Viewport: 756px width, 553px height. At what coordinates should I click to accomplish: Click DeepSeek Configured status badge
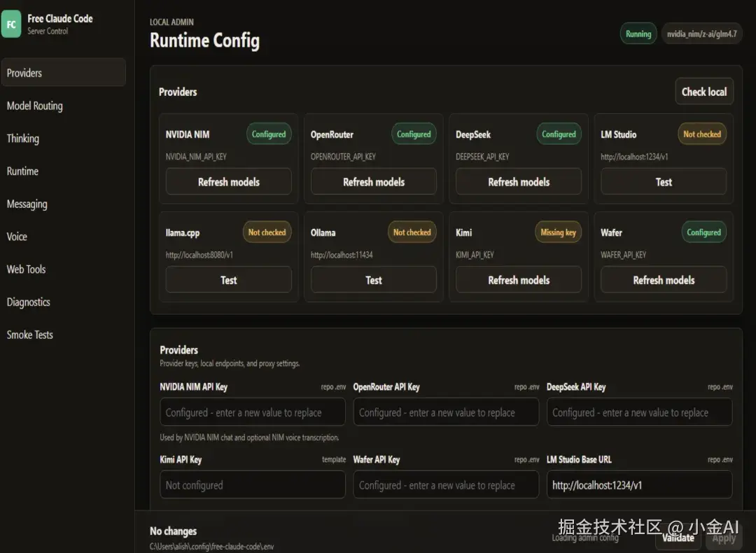[559, 134]
